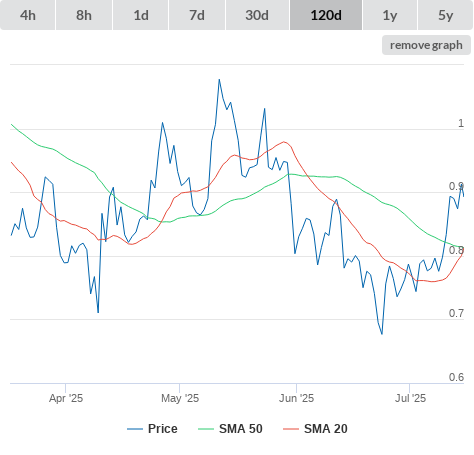474x455 pixels.
Task: Click the blue Price legend line marker
Action: point(135,429)
